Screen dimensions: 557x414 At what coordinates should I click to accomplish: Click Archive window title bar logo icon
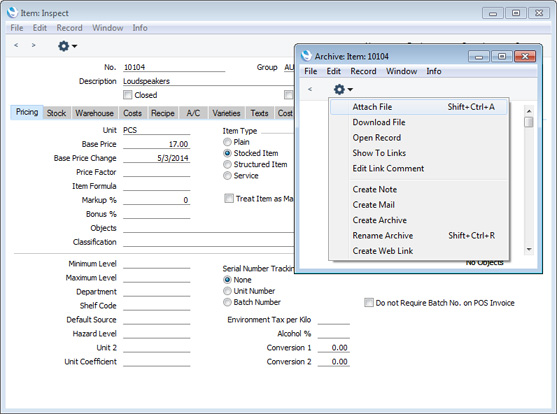point(306,56)
